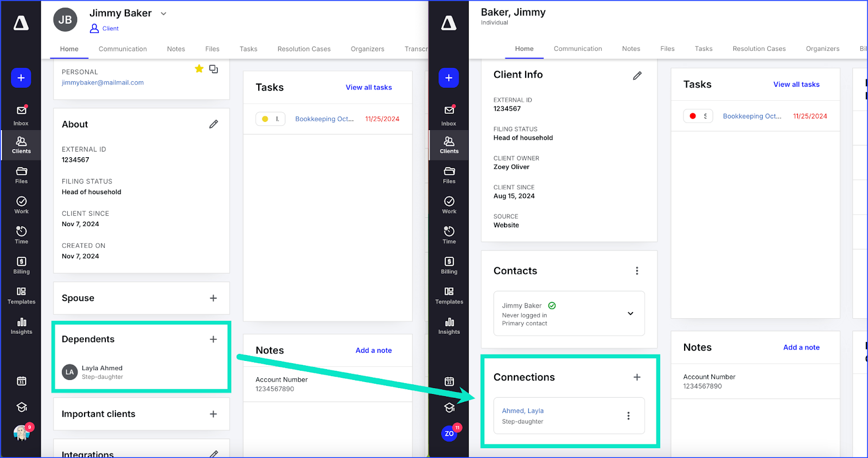
Task: Click the yellow task status dot
Action: coord(265,119)
